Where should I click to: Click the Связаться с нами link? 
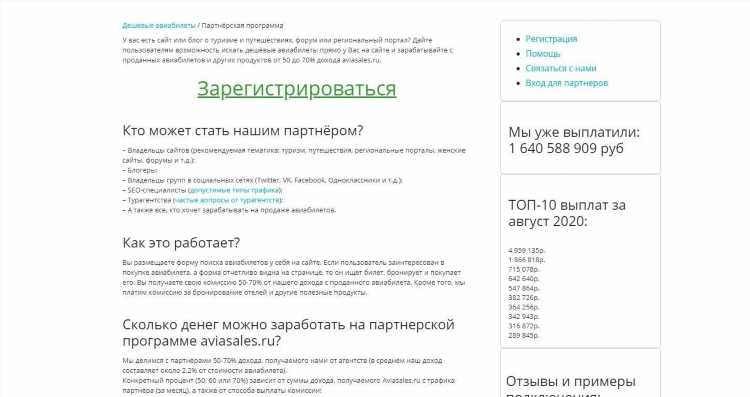tap(561, 68)
